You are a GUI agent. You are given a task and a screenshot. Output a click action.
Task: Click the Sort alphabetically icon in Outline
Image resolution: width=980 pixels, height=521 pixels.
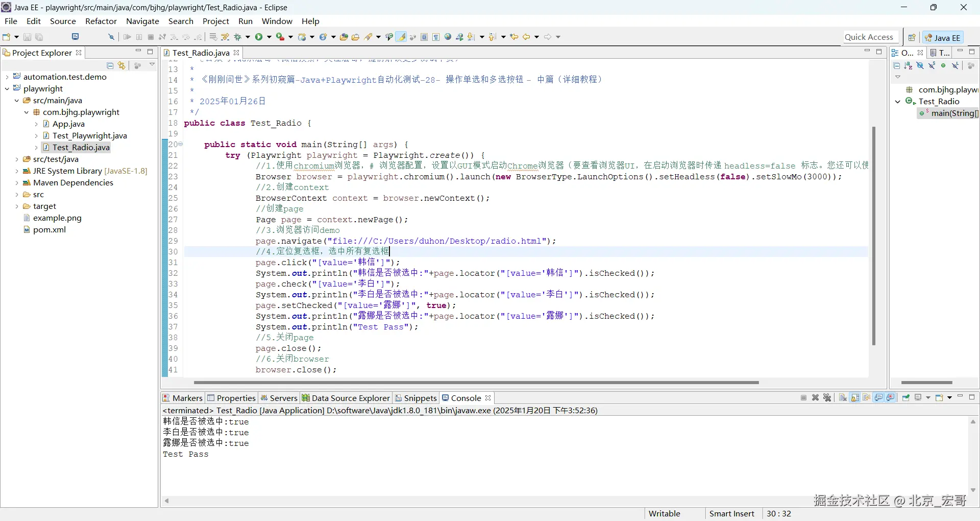pyautogui.click(x=908, y=65)
